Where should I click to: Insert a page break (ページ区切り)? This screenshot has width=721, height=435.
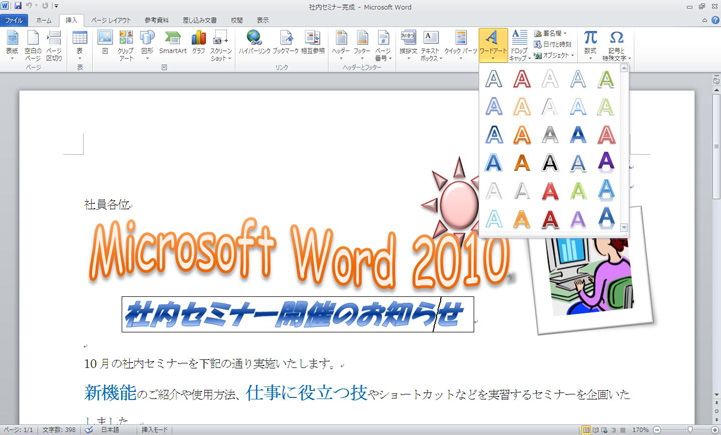54,45
